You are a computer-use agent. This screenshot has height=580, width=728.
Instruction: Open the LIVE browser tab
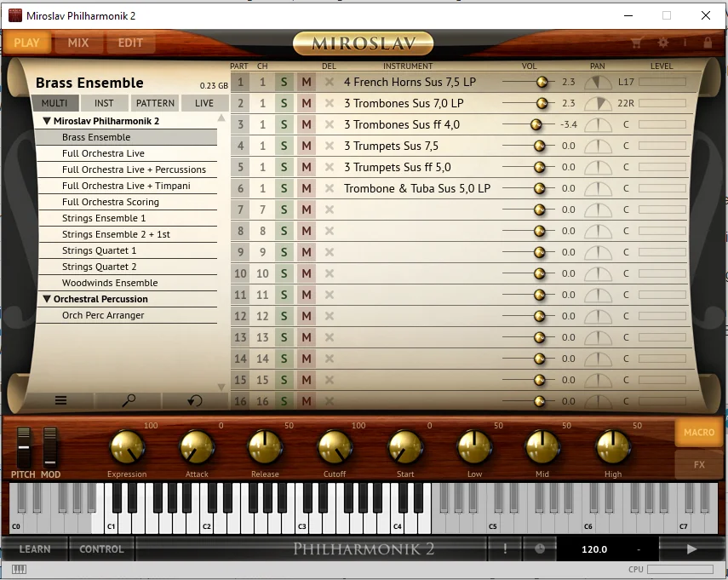click(x=204, y=103)
